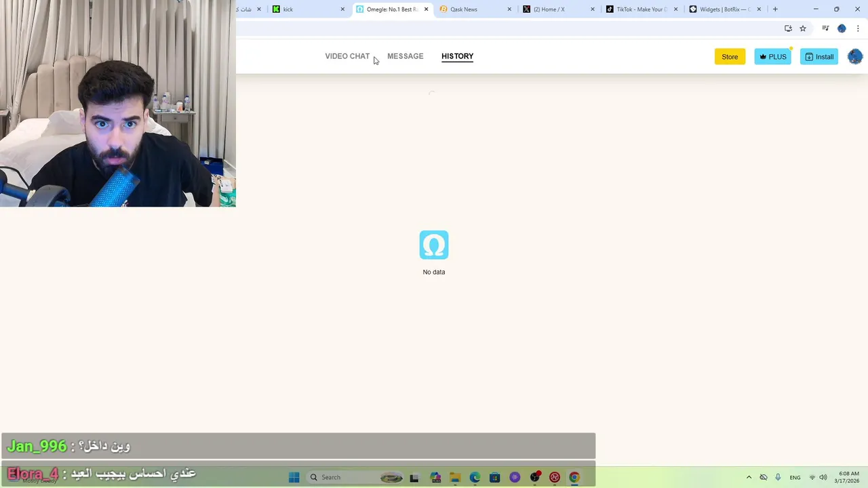The height and width of the screenshot is (488, 868).
Task: Click the microphone icon in system tray
Action: [778, 477]
